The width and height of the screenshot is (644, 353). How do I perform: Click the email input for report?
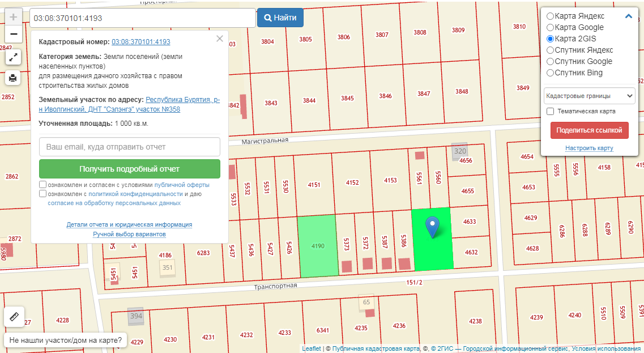point(129,147)
